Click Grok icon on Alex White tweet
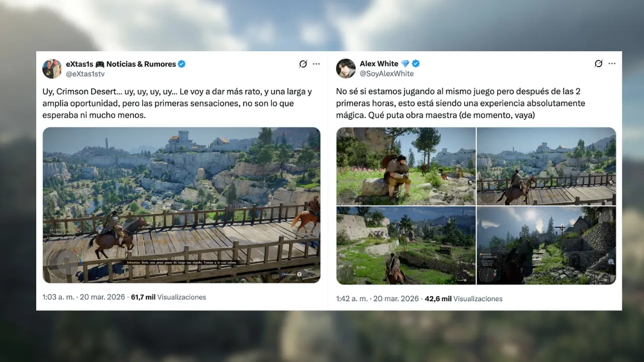This screenshot has width=644, height=362. [598, 63]
